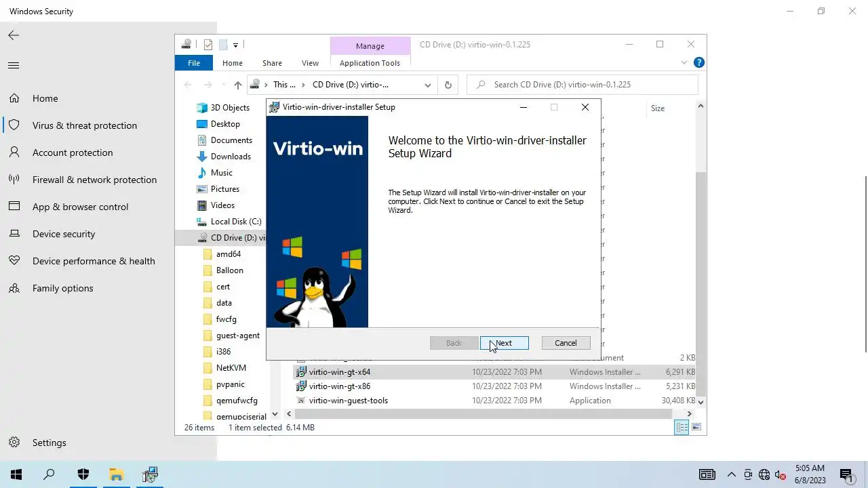Open the Share ribbon tab
This screenshot has width=868, height=488.
tap(272, 62)
